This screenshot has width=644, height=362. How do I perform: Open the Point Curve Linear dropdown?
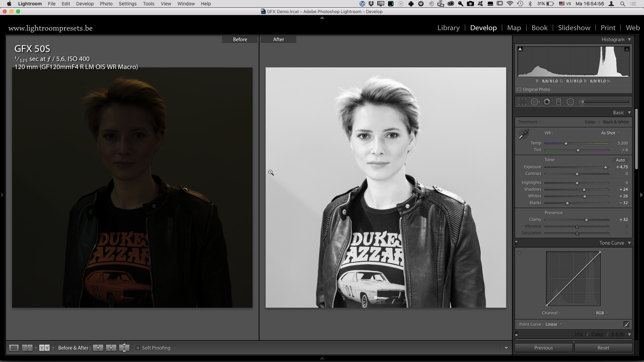point(553,324)
